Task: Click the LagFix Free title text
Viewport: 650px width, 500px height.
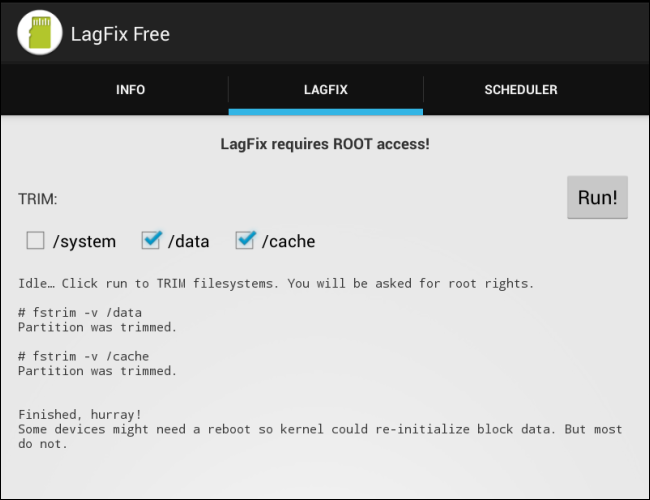Action: pos(120,34)
